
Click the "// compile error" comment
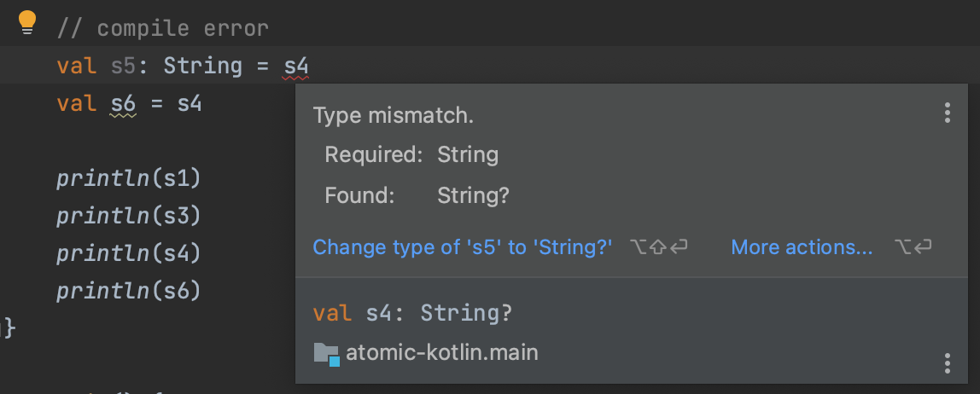(162, 28)
